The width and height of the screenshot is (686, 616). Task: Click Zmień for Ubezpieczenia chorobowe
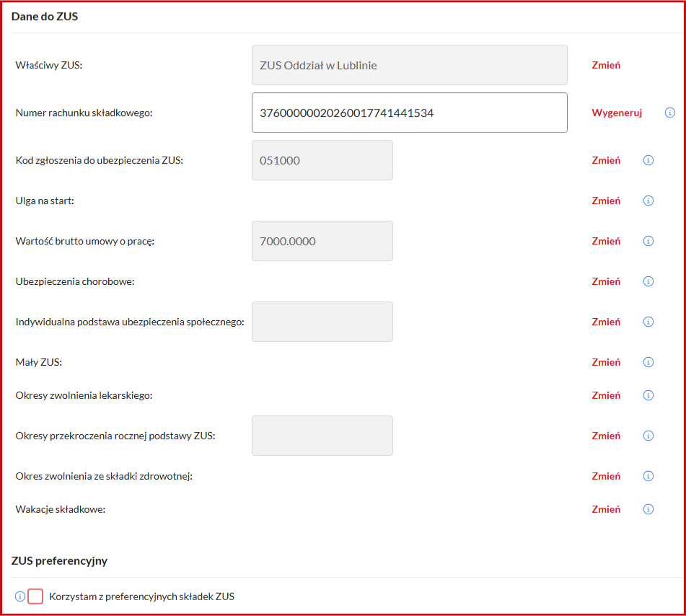pyautogui.click(x=606, y=281)
